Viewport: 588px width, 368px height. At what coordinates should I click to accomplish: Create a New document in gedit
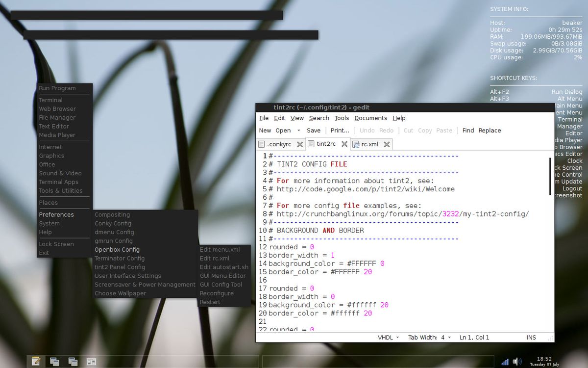point(265,131)
